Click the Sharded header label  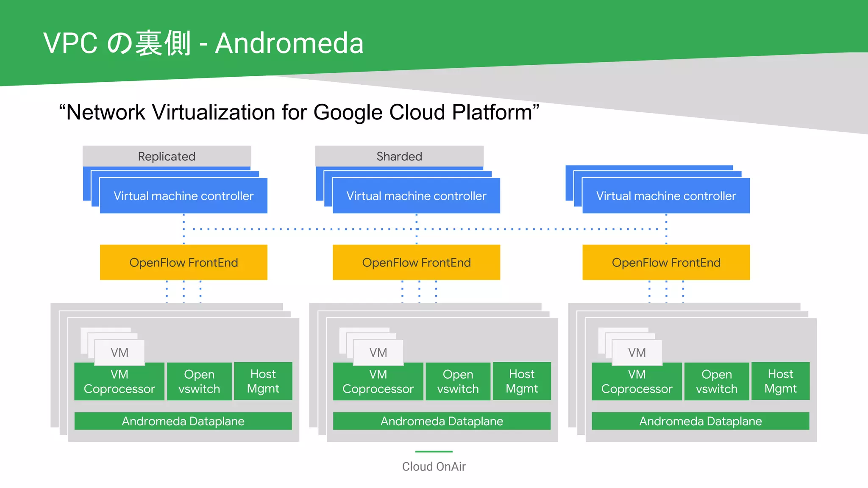coord(399,156)
